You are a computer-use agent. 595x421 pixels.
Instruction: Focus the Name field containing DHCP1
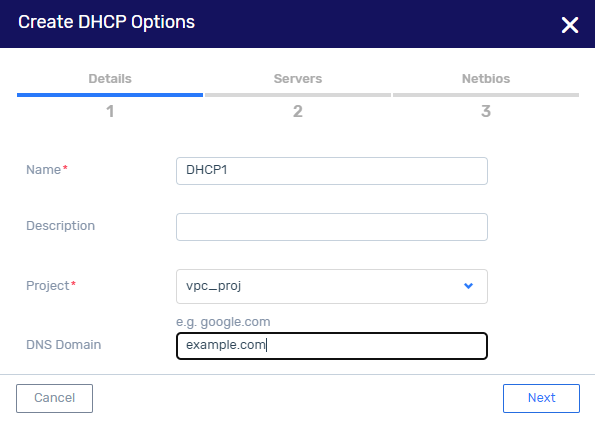click(x=332, y=171)
